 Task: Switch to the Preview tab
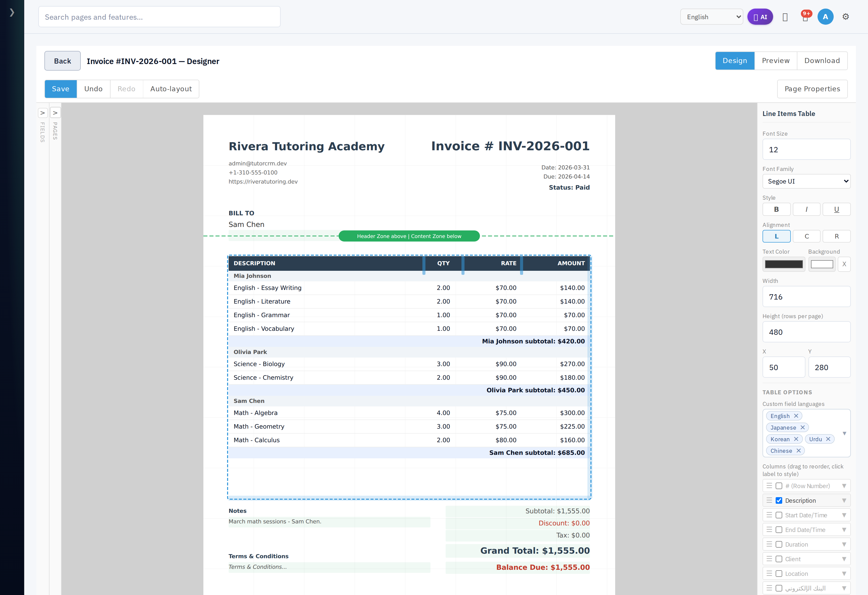point(776,61)
